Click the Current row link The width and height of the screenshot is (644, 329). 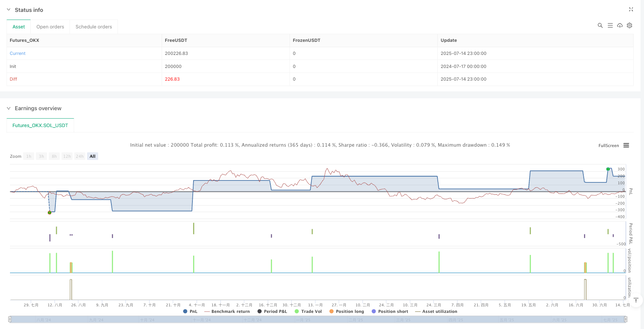pos(18,54)
